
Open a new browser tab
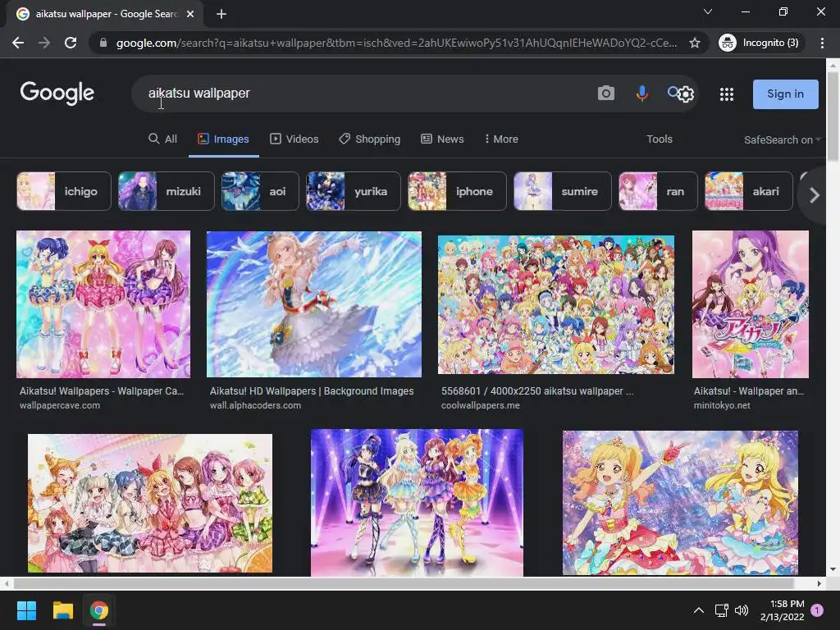(221, 14)
